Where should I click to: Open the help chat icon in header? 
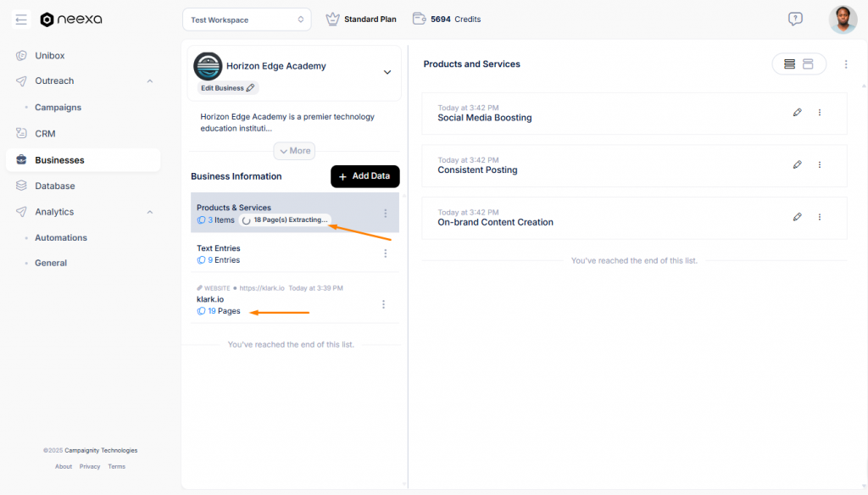[795, 19]
